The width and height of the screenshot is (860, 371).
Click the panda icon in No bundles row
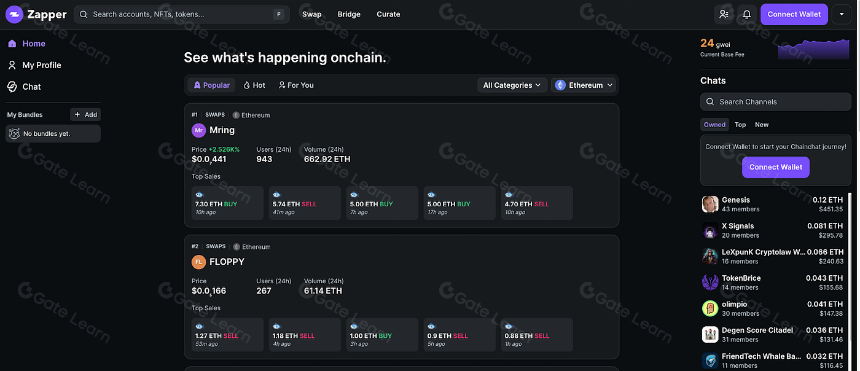14,133
